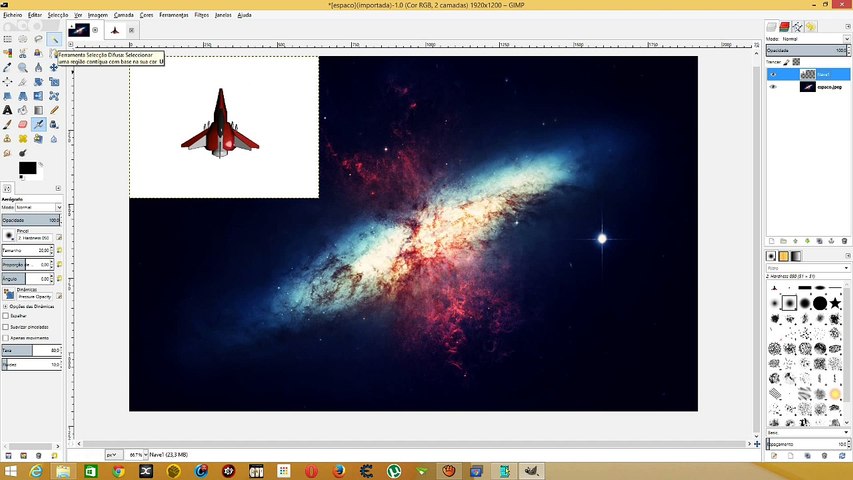Select the Select by Color tool
This screenshot has width=853, height=480.
point(8,53)
